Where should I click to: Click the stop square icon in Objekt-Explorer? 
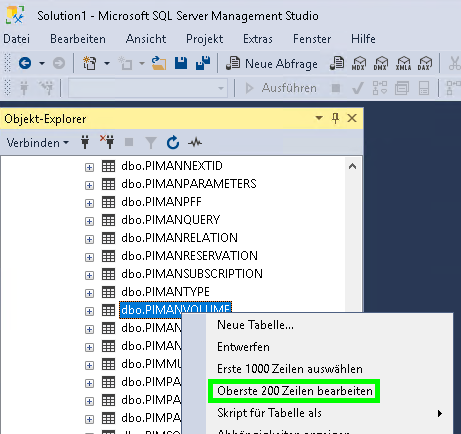pos(129,143)
